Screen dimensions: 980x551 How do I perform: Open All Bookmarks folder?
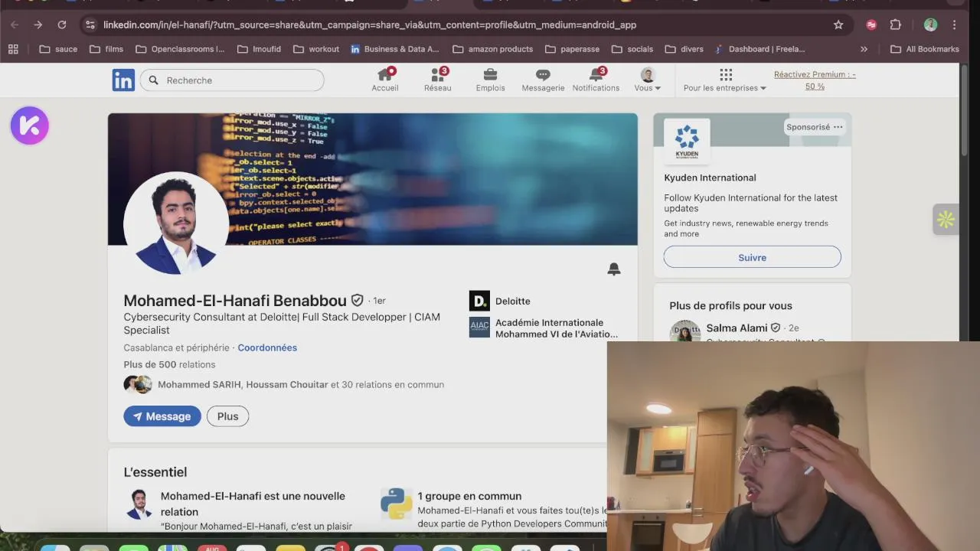pos(925,49)
